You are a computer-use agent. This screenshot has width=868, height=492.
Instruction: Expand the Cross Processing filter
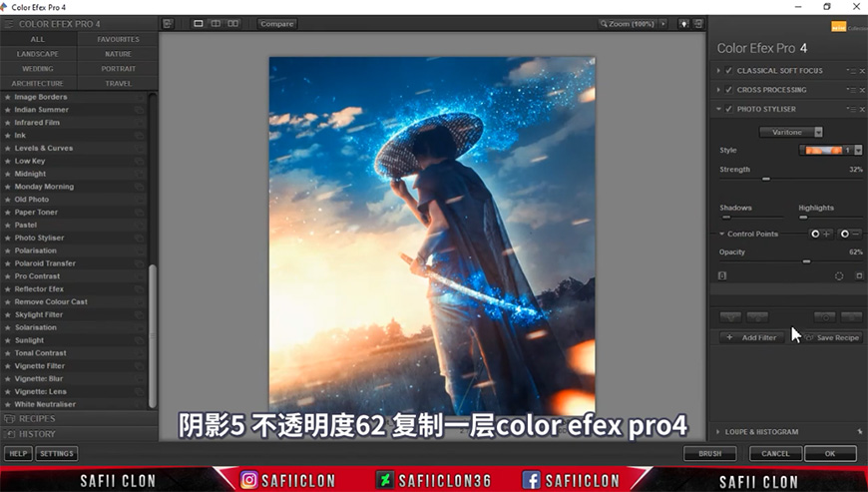tap(718, 90)
